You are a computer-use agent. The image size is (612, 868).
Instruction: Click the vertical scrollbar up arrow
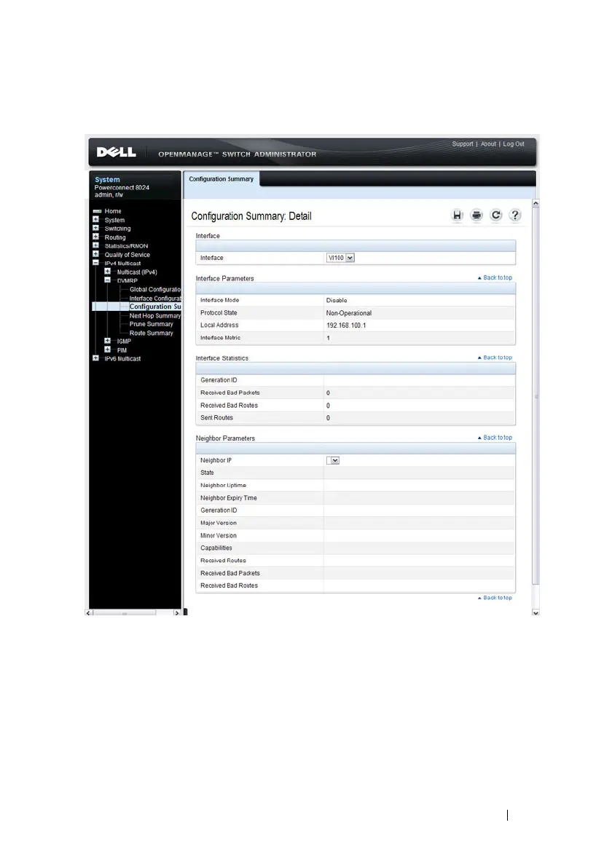(x=535, y=204)
